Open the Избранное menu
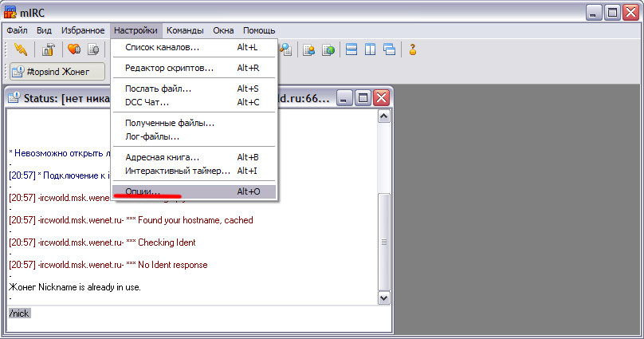Viewport: 644px width, 339px height. click(x=83, y=30)
